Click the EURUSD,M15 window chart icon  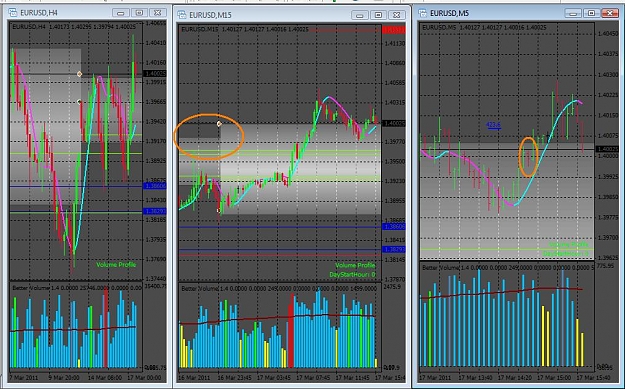point(182,15)
